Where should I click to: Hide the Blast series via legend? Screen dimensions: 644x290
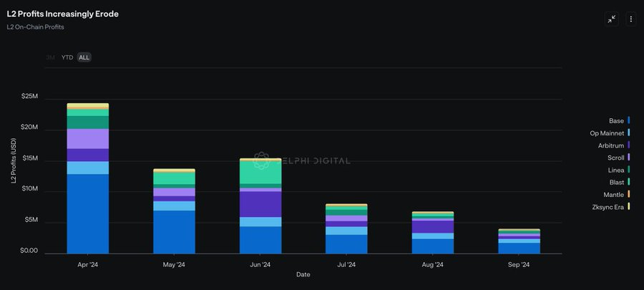[620, 182]
